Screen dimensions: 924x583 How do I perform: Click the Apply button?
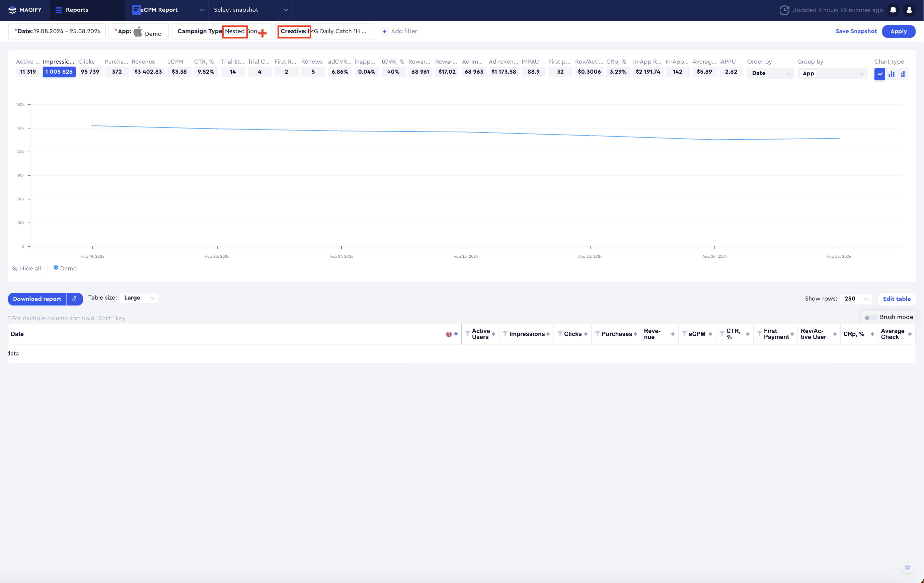(x=898, y=31)
